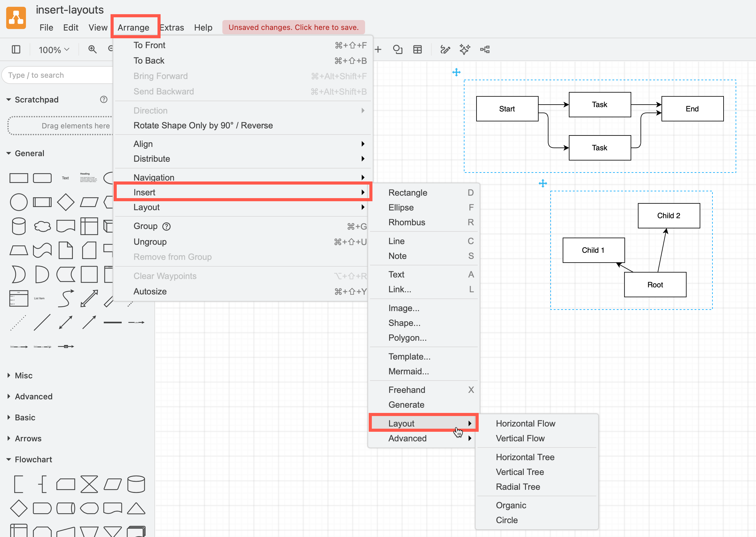Click the draw.io app logo
Viewport: 756px width, 537px height.
[x=16, y=18]
